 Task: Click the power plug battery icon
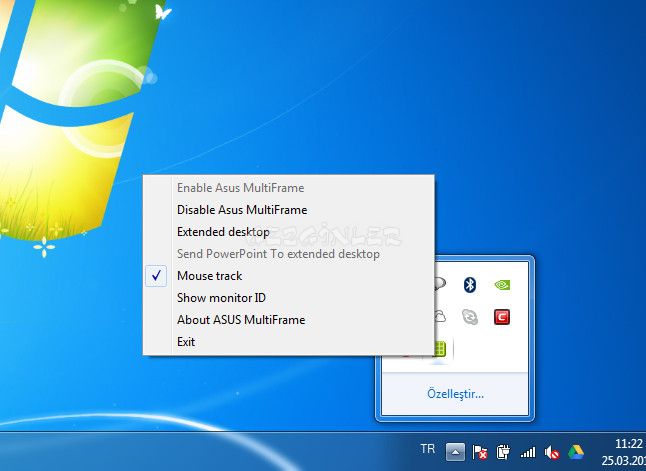tap(503, 452)
